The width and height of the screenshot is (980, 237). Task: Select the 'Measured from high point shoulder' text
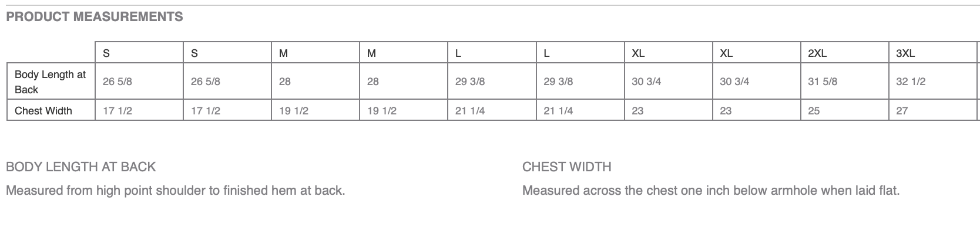(175, 191)
